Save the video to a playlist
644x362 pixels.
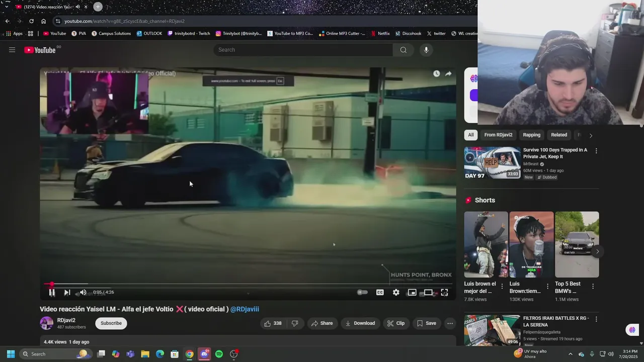(x=427, y=323)
